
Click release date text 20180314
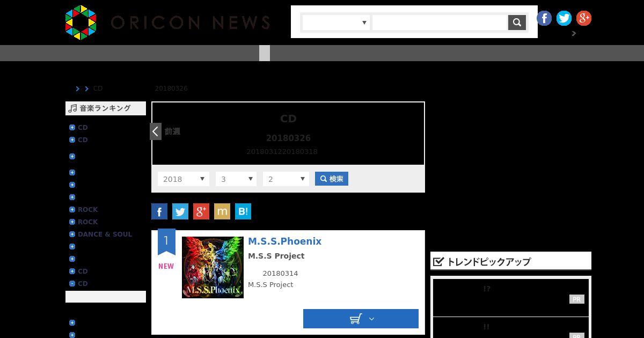tap(280, 274)
